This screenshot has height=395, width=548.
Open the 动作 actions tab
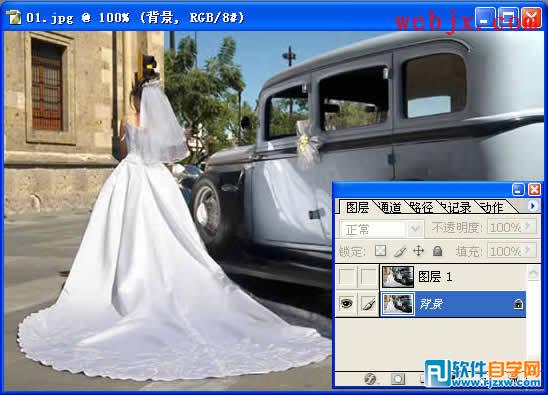pos(491,208)
